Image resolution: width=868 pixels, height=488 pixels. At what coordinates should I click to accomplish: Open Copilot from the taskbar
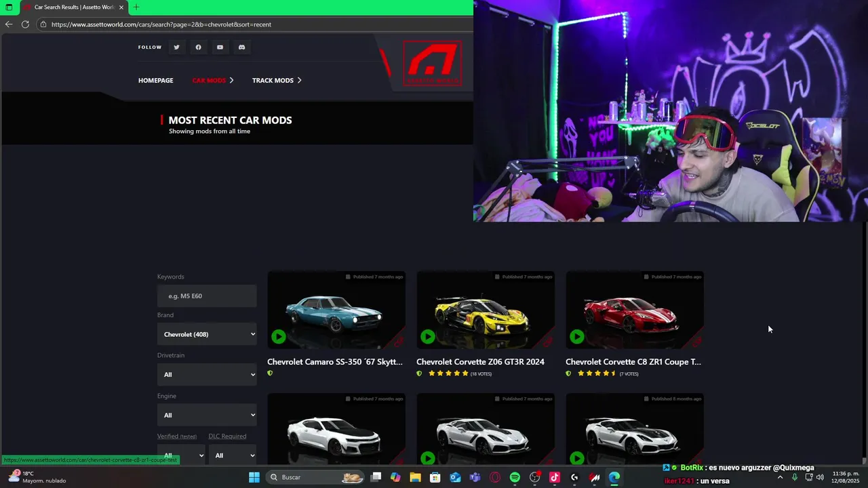coord(395,477)
